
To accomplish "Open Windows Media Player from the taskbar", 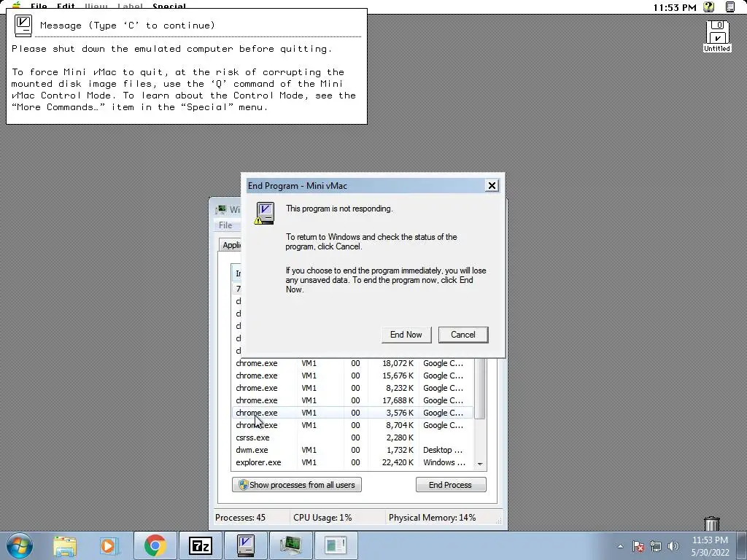I will 109,545.
